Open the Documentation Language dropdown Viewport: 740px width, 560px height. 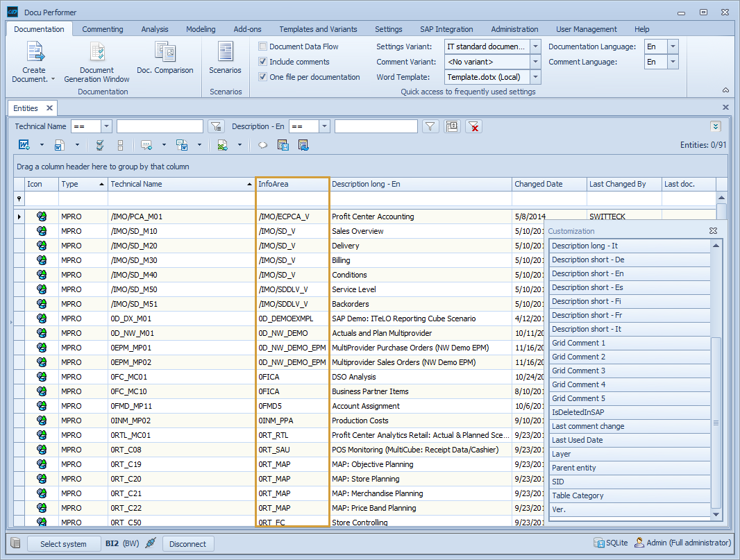click(x=673, y=46)
